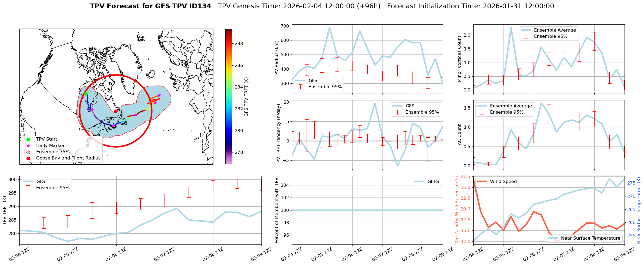Click the "Max Nearby Wind Speed" axis label
The image size is (644, 265).
click(x=457, y=210)
